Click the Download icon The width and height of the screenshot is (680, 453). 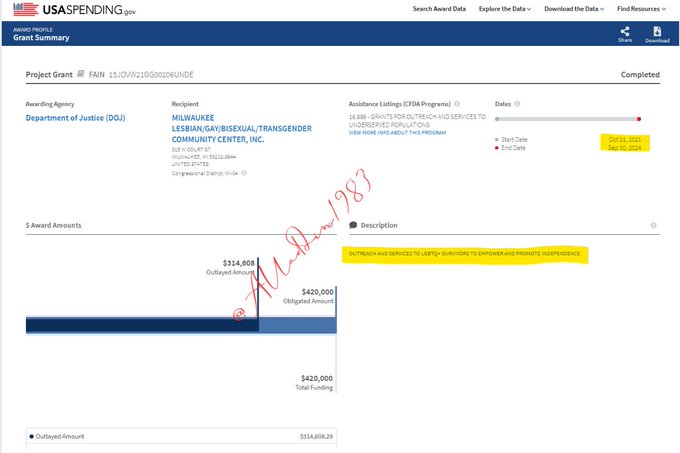pos(657,32)
